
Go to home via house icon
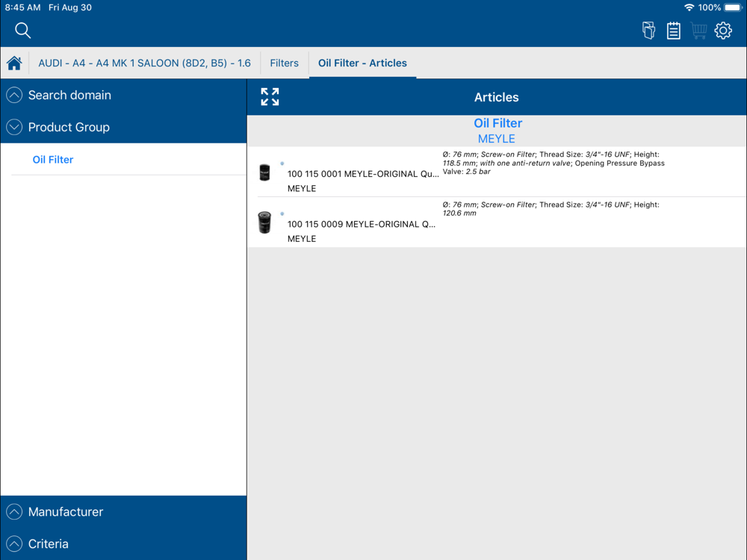pos(14,63)
